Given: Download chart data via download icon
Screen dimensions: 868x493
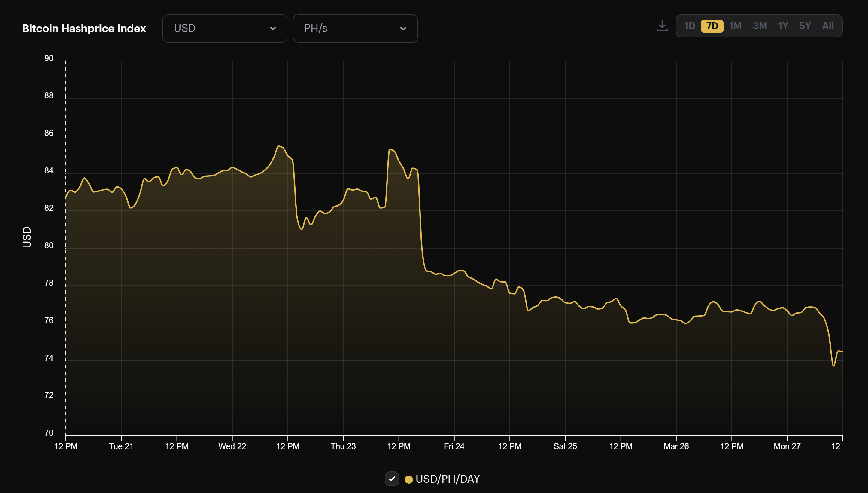Looking at the screenshot, I should click(x=662, y=26).
